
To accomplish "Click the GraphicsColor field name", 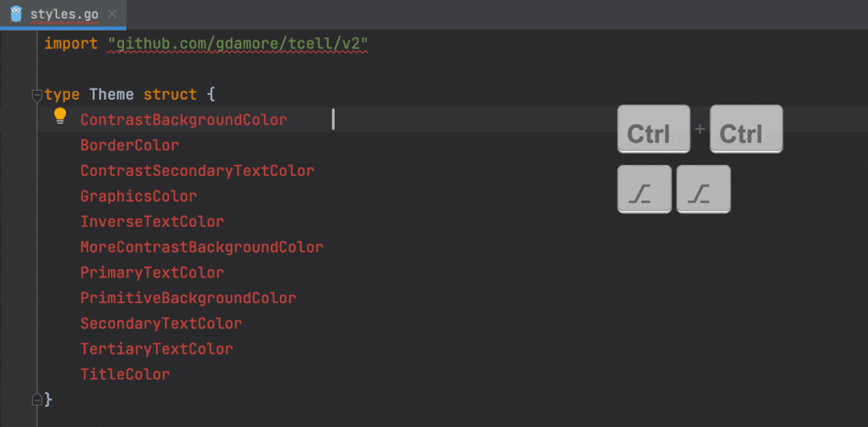I will point(138,196).
